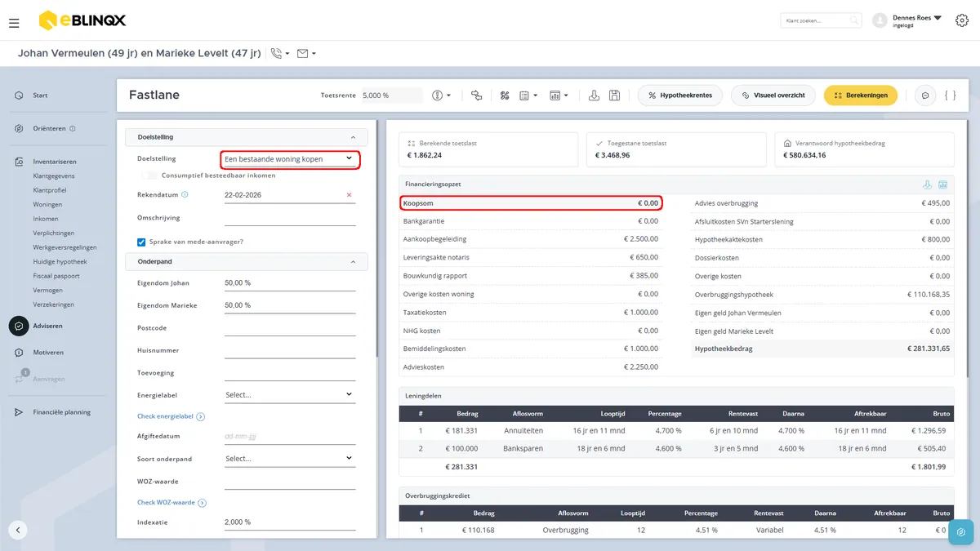
Task: Open the Doelstelling dropdown
Action: click(290, 158)
